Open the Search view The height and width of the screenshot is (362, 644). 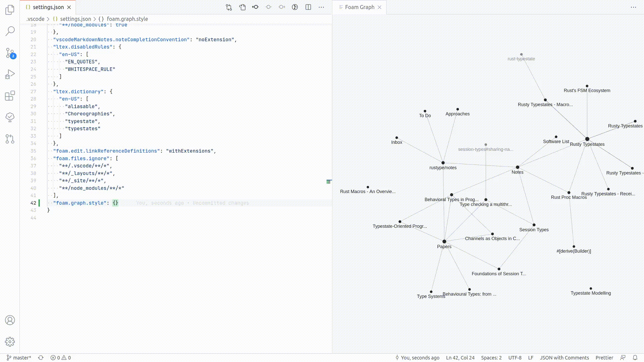[10, 31]
